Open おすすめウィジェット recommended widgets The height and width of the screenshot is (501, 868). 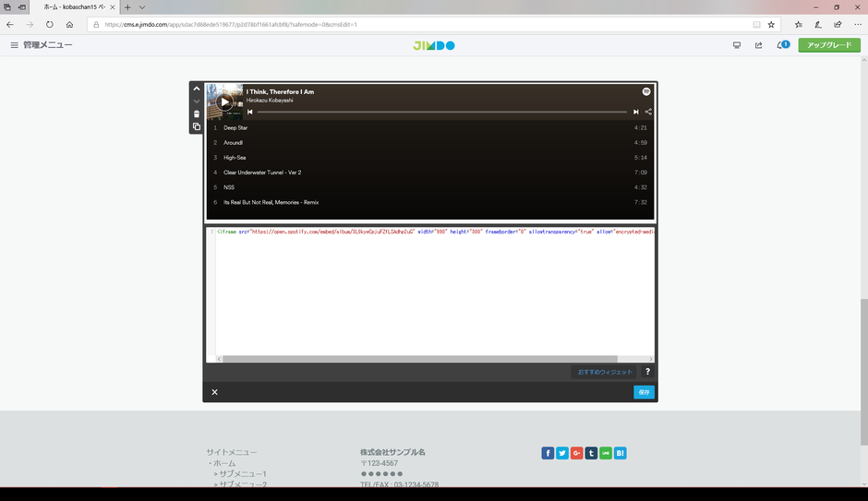click(x=605, y=372)
